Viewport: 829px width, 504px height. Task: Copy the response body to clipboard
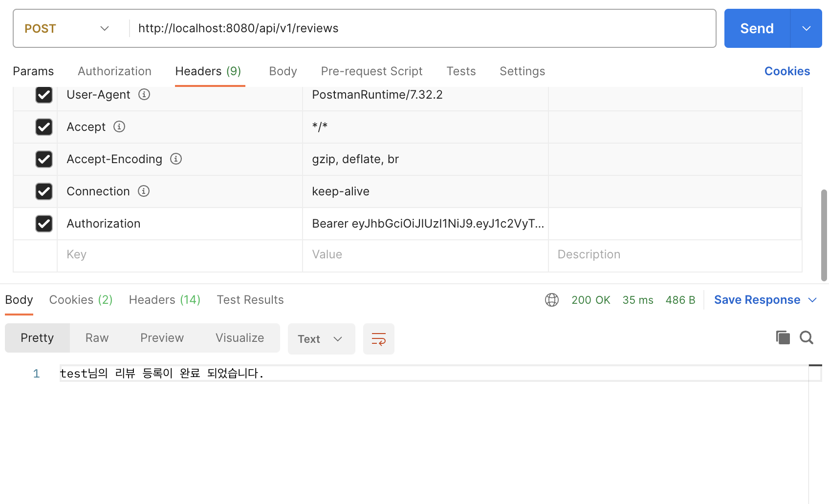(783, 337)
